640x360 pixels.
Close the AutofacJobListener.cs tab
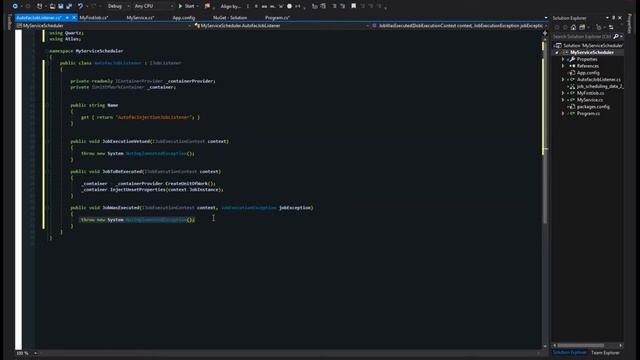(74, 18)
